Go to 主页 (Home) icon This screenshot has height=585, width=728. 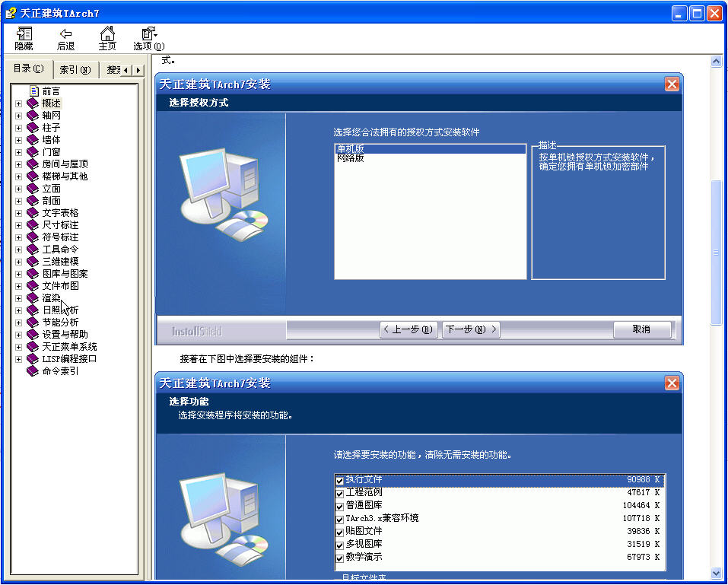pos(107,38)
